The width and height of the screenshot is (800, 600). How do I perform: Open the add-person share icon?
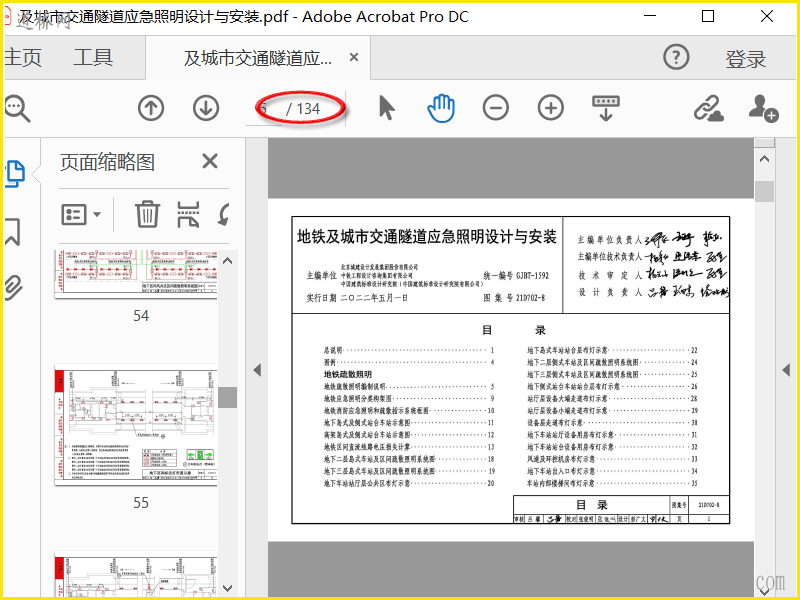click(763, 108)
